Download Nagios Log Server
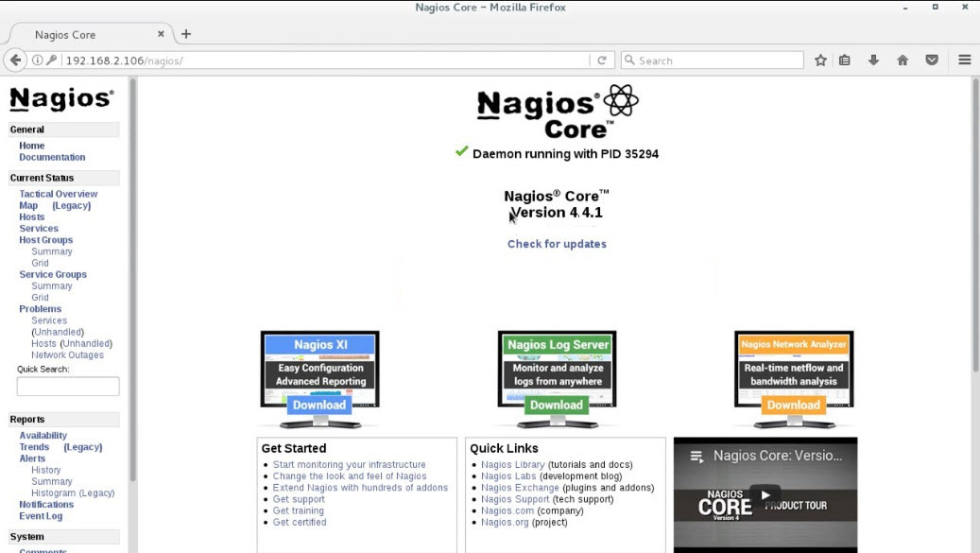Image resolution: width=980 pixels, height=553 pixels. click(x=557, y=405)
